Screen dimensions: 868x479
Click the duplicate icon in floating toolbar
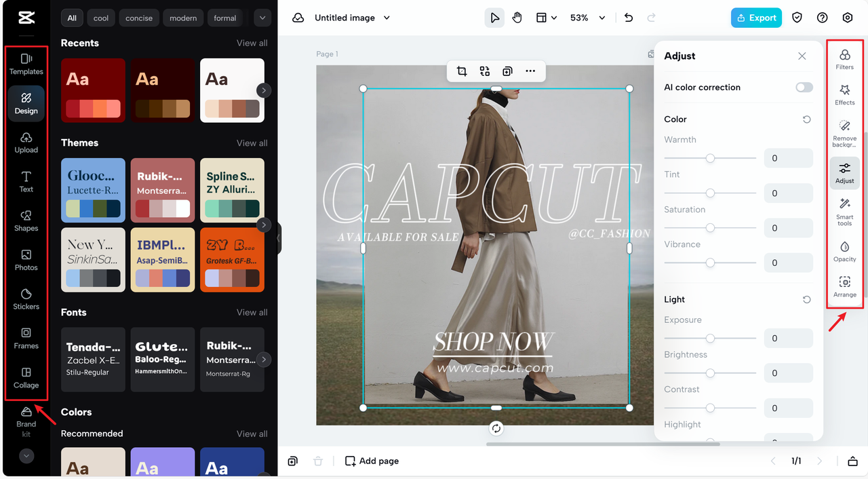pyautogui.click(x=507, y=71)
